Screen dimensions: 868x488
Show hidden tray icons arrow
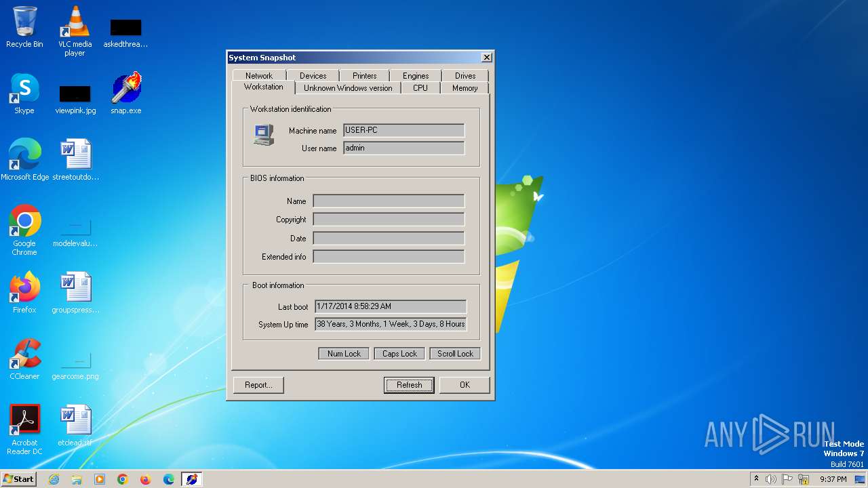point(756,479)
